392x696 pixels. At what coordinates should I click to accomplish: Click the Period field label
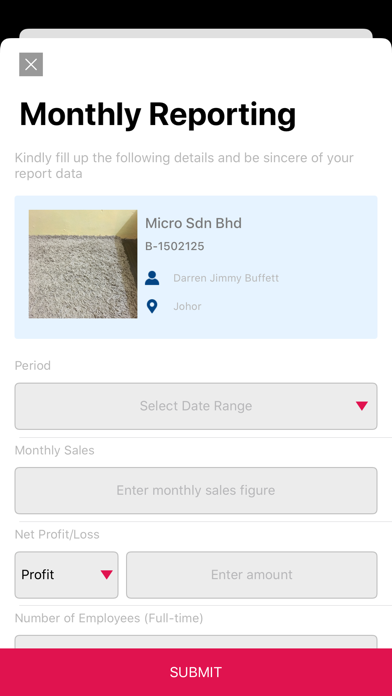(33, 366)
